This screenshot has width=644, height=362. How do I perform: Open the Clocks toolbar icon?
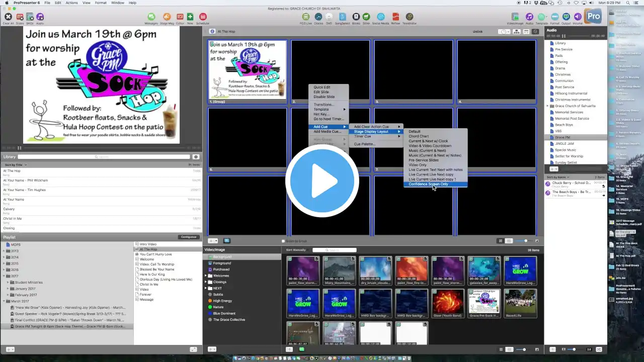click(318, 18)
